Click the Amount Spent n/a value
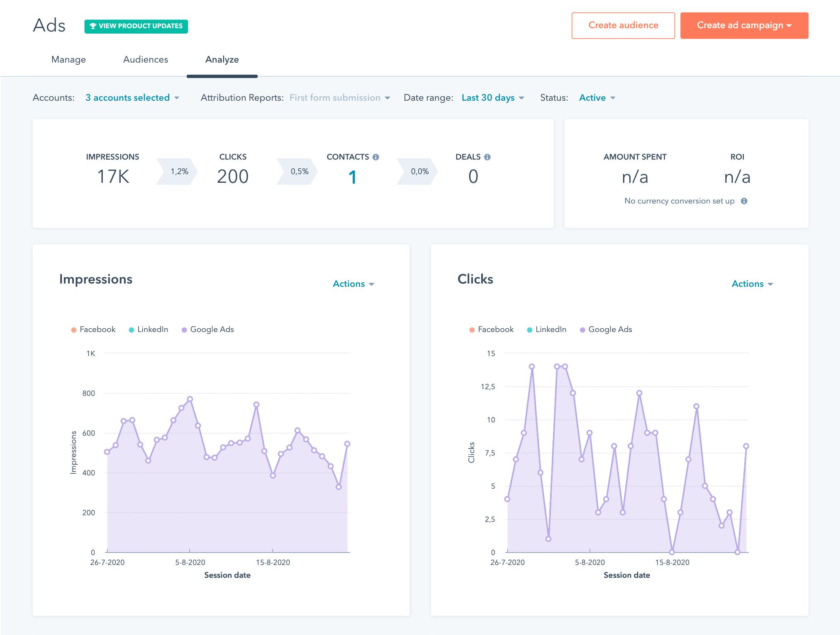The image size is (840, 635). tap(635, 177)
